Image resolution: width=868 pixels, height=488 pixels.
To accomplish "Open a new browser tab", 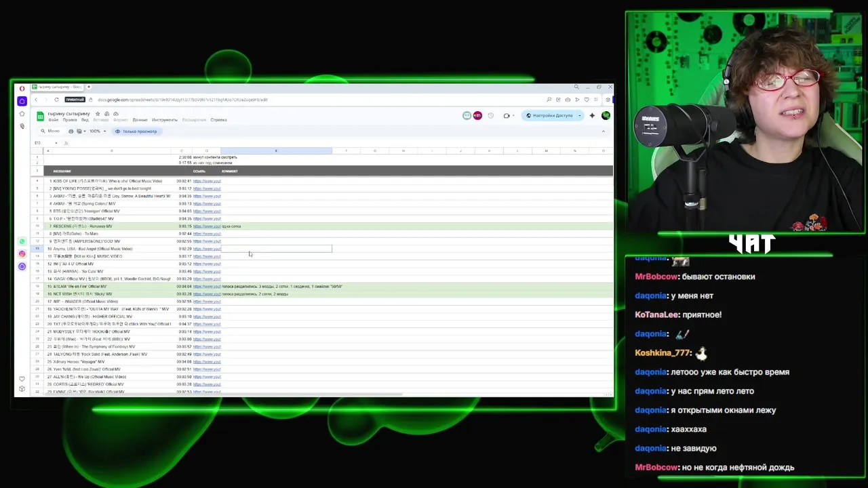I will tap(87, 87).
